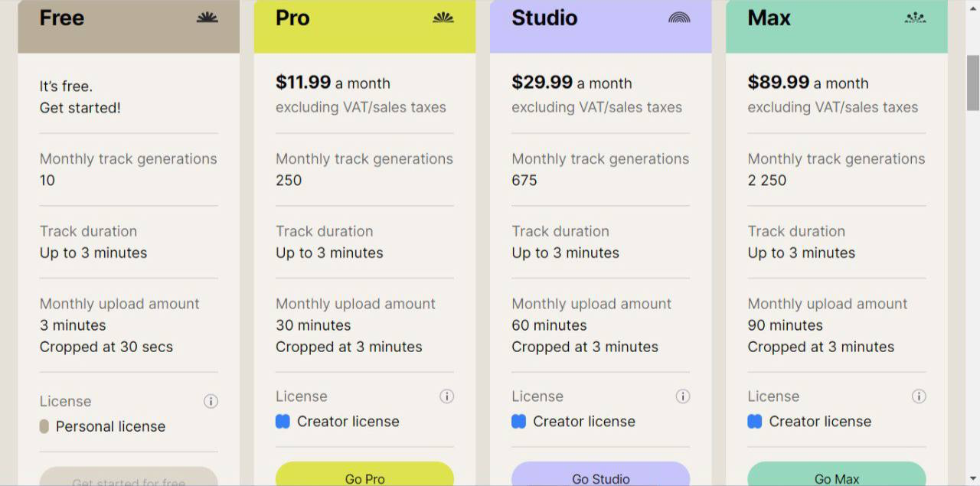Open license info for the Free plan

(211, 401)
